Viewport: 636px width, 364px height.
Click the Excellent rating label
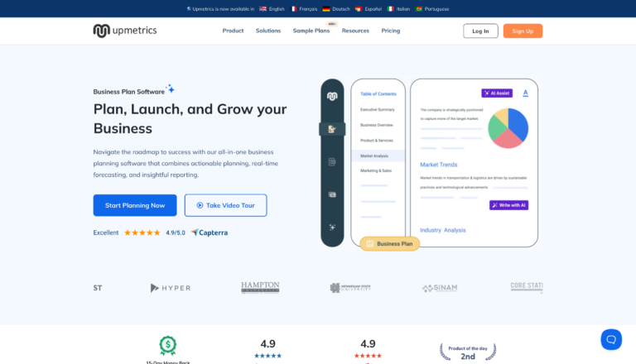click(x=106, y=232)
